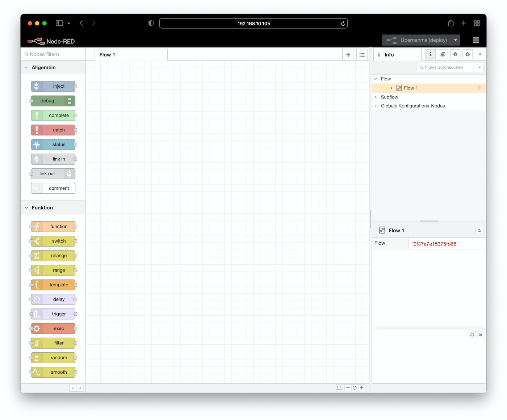Expand Globale Konfigurations-Nodes section
The width and height of the screenshot is (507, 420).
(x=376, y=106)
